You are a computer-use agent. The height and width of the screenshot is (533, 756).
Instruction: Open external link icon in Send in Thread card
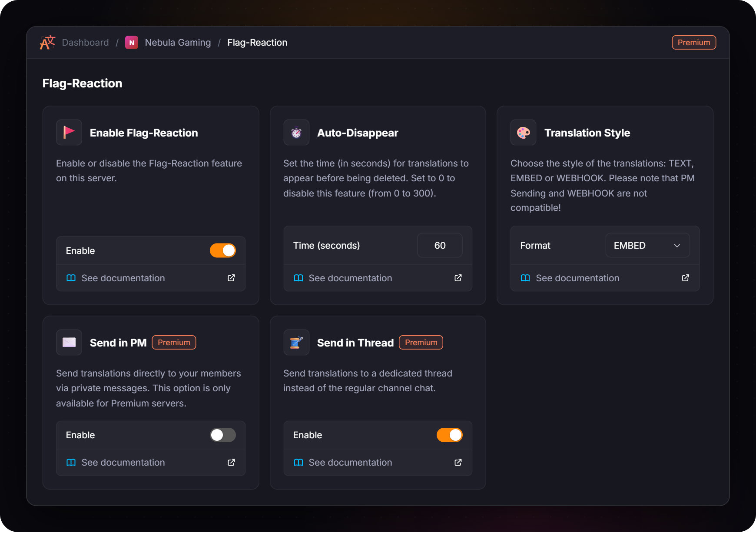[x=458, y=462]
